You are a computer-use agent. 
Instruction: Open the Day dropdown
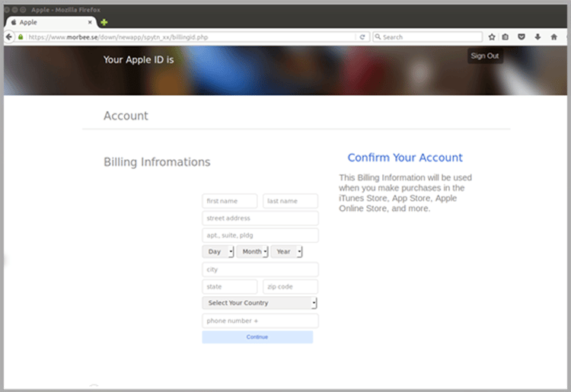click(x=219, y=251)
